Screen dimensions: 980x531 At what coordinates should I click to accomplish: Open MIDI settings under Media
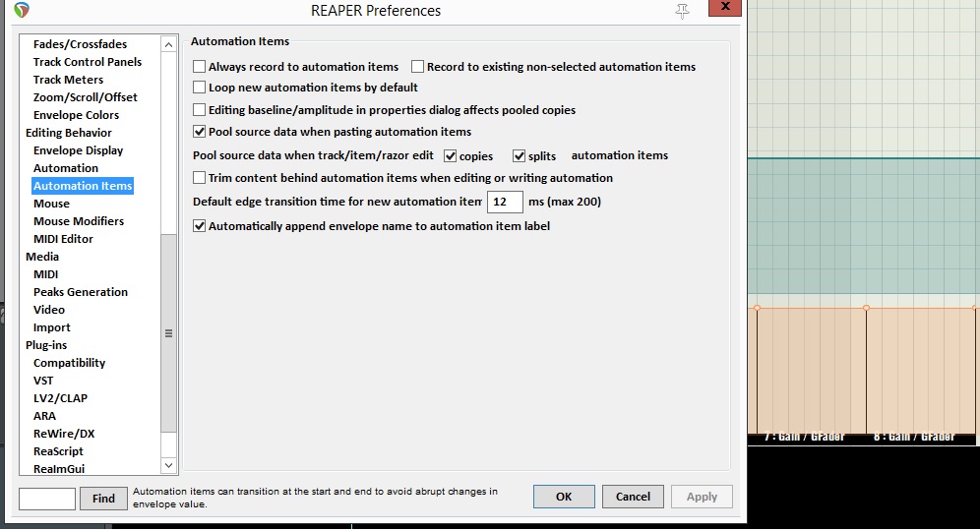[x=45, y=273]
